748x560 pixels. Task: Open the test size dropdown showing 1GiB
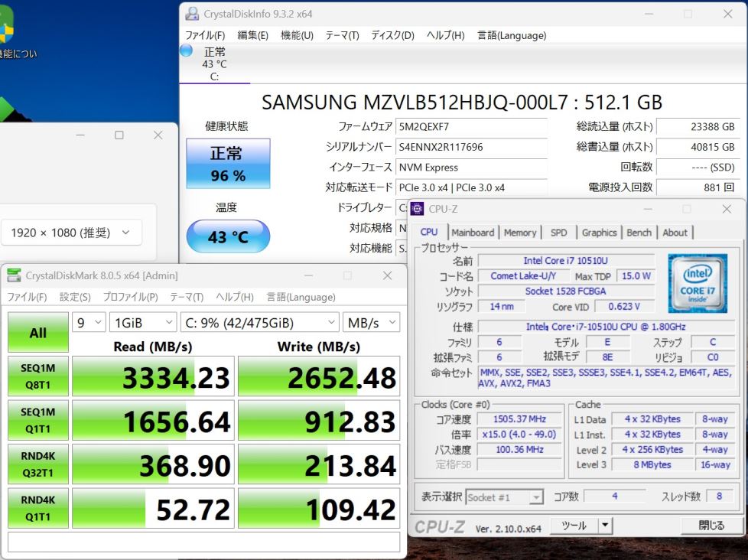143,323
